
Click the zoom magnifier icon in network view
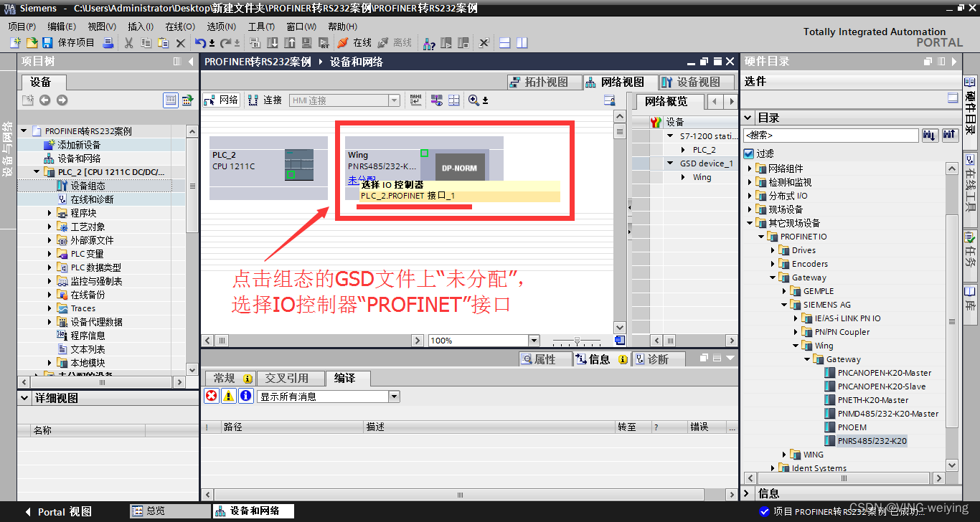(x=473, y=100)
